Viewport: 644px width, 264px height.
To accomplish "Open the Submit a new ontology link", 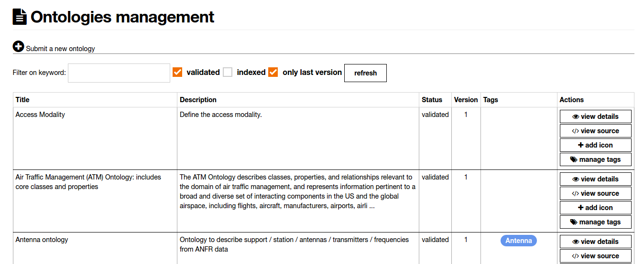I will pyautogui.click(x=60, y=49).
